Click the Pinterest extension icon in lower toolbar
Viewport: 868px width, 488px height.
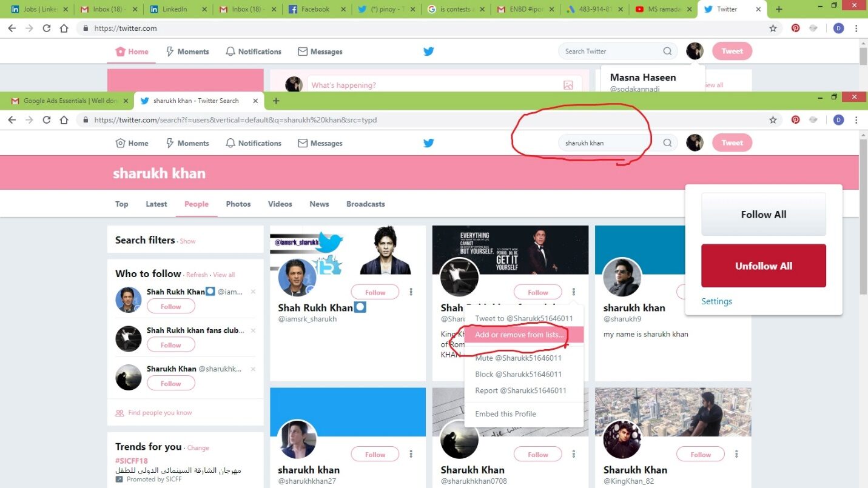coord(795,120)
